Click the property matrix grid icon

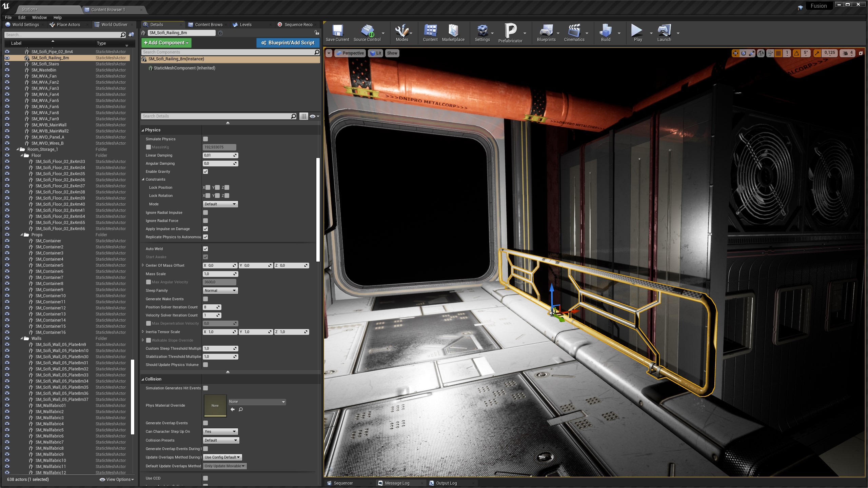point(303,116)
